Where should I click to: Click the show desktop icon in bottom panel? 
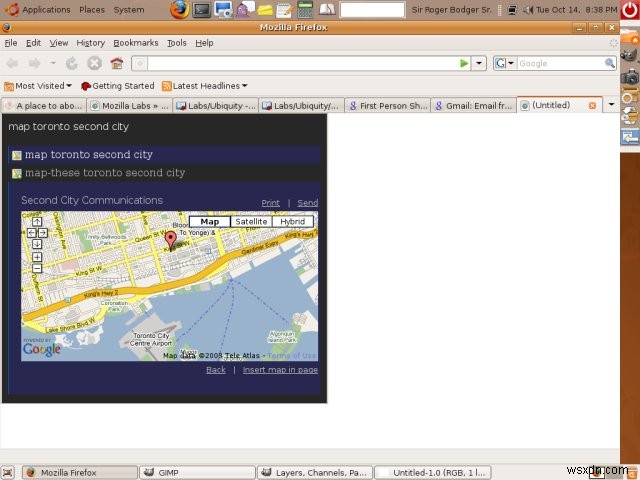(8, 472)
